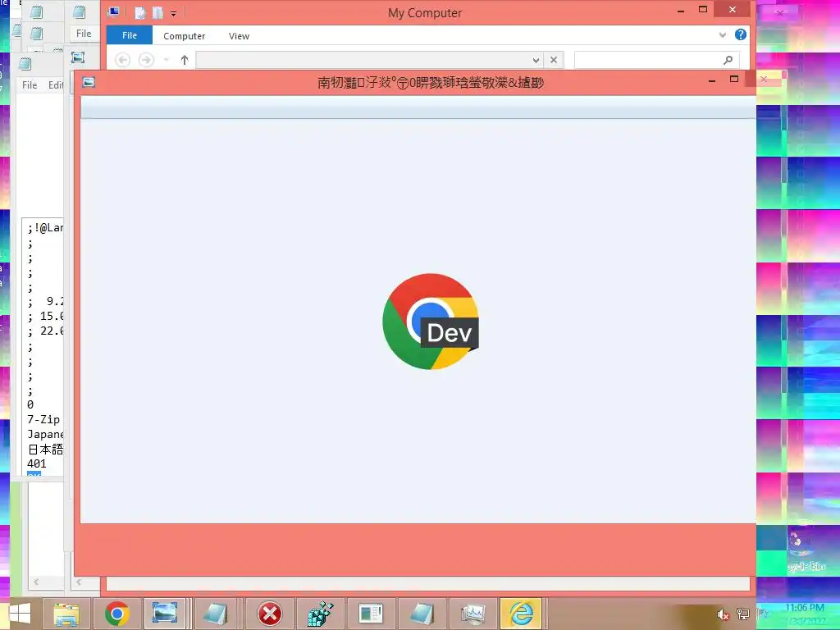Maximize the front garbled-title window
This screenshot has height=630, width=840.
(x=734, y=80)
